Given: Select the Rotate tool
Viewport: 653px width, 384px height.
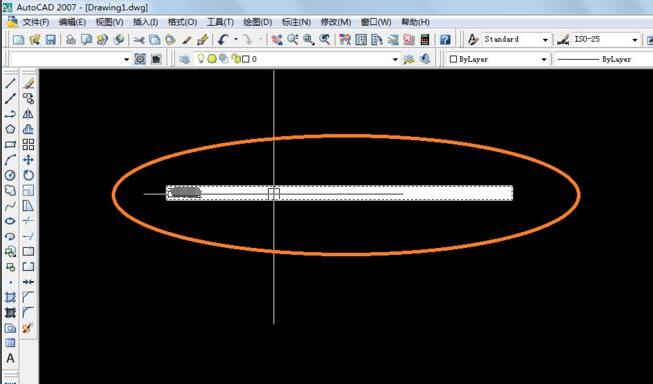Looking at the screenshot, I should [28, 175].
